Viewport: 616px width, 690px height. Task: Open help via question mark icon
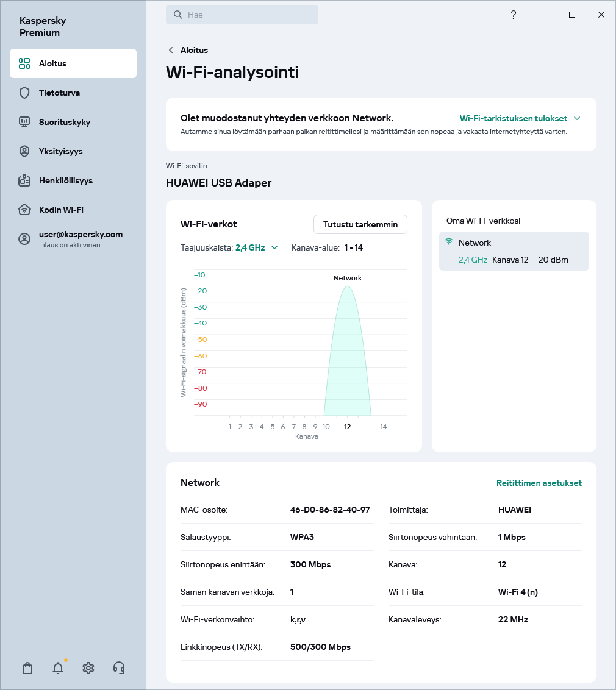(x=514, y=15)
